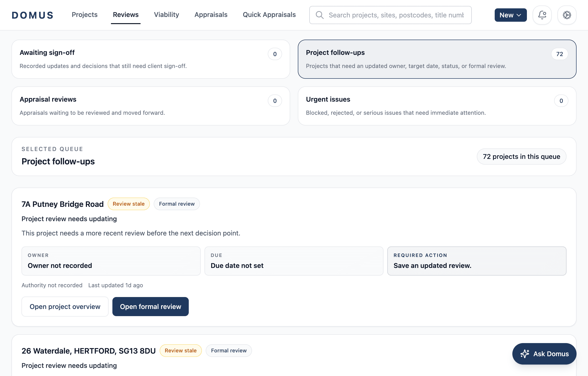Click Review stale badge on 26 Waterdale
Screen dimensions: 588x376
[180, 351]
